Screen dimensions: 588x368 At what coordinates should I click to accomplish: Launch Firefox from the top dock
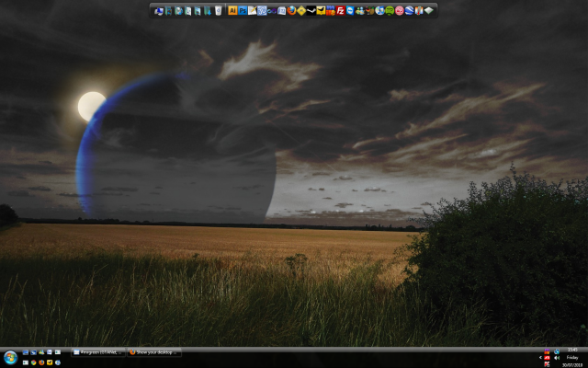coord(292,10)
